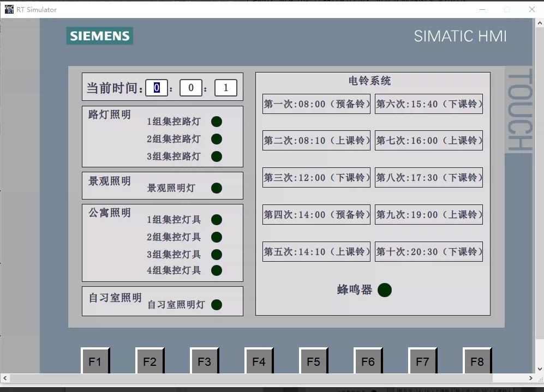
Task: Push the F7 function key
Action: 422,361
